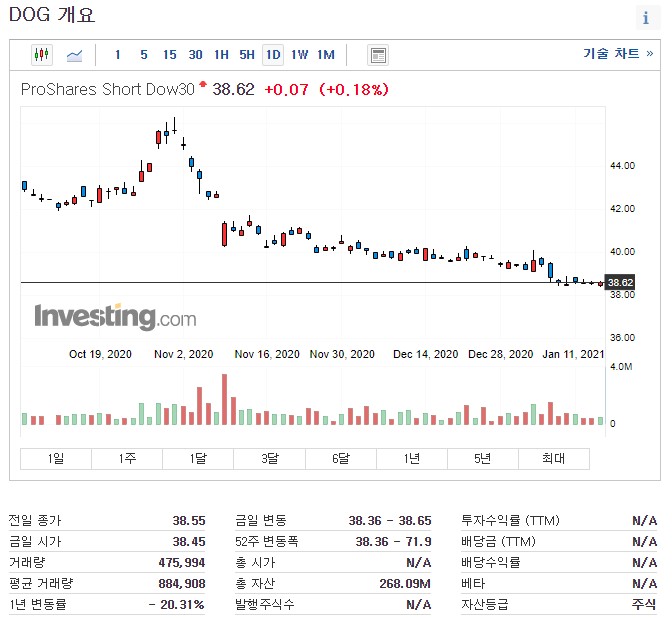Click the 4.0M volume axis label
Image resolution: width=672 pixels, height=618 pixels.
point(621,367)
